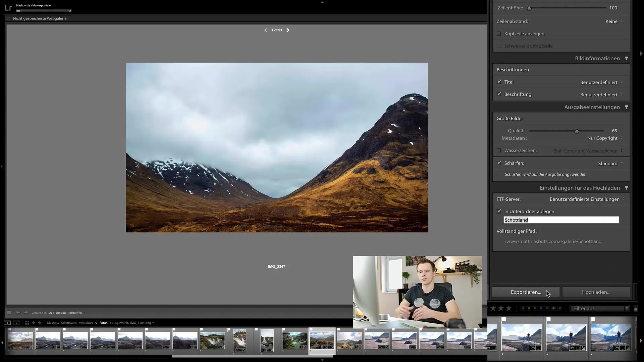644x362 pixels.
Task: Filter by purple color label
Action: [547, 308]
